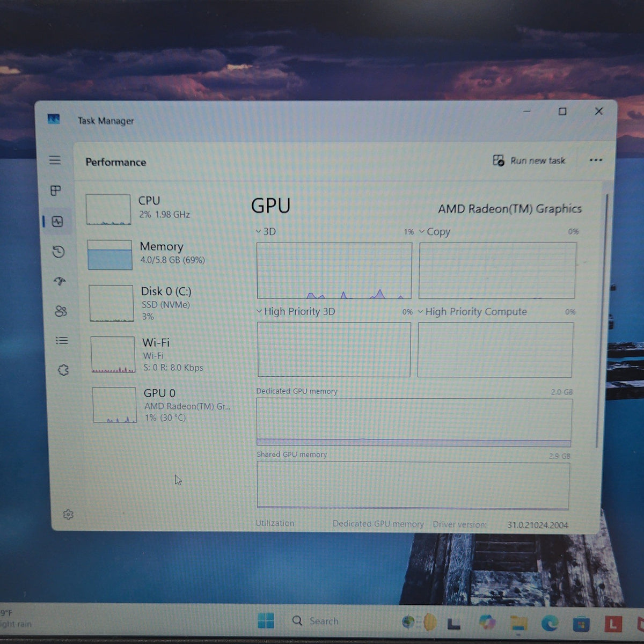Click the GPU 0 thumbnail graph
Screen dimensions: 644x644
click(114, 405)
